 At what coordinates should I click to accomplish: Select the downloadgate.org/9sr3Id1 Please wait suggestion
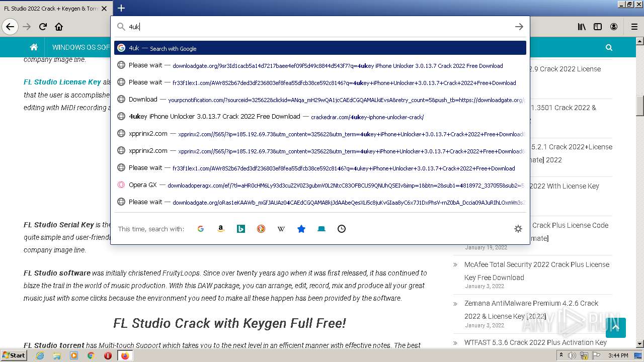click(320, 65)
